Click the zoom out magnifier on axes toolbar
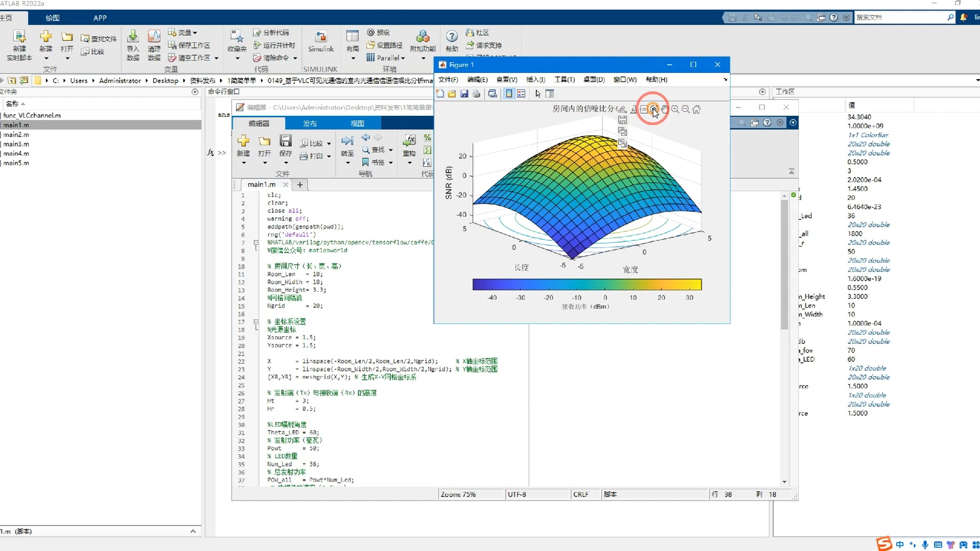980x551 pixels. tap(686, 109)
